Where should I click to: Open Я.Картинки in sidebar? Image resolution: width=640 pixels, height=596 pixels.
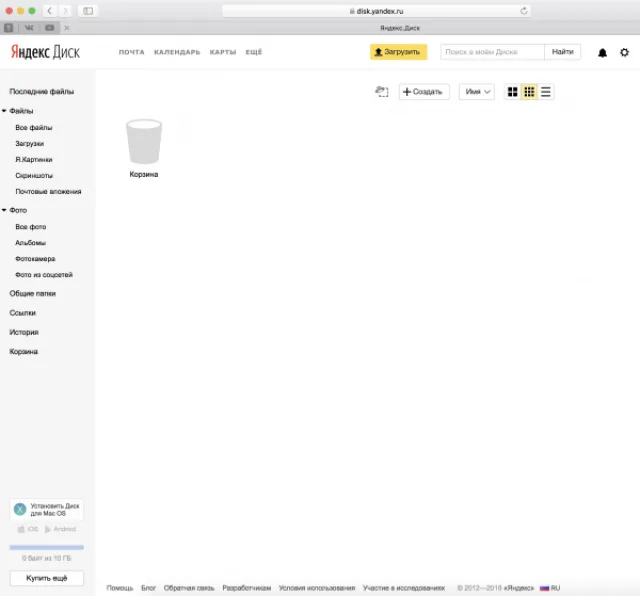tap(34, 160)
